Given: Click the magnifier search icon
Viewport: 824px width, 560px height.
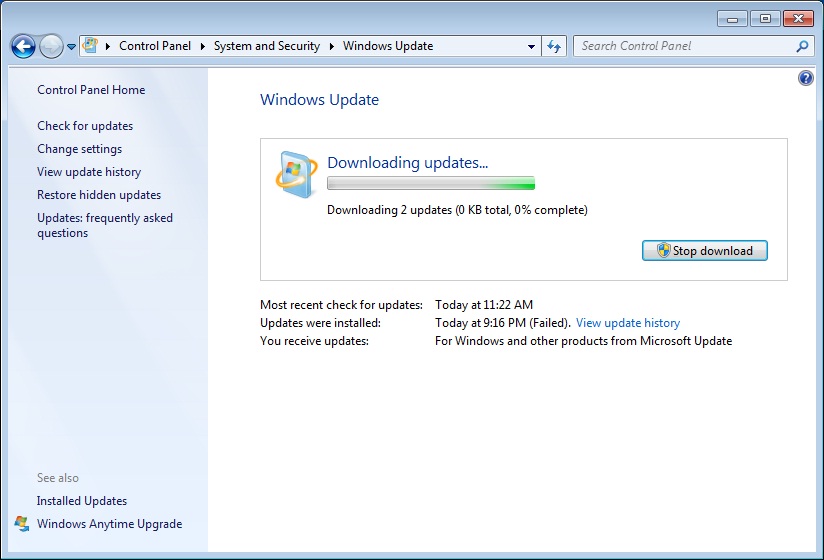Looking at the screenshot, I should [x=802, y=46].
